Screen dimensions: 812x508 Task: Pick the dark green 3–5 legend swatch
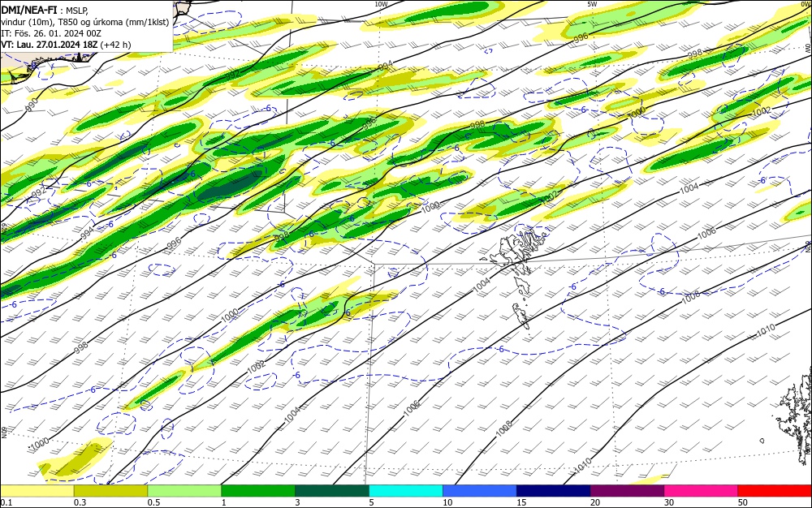[332, 491]
